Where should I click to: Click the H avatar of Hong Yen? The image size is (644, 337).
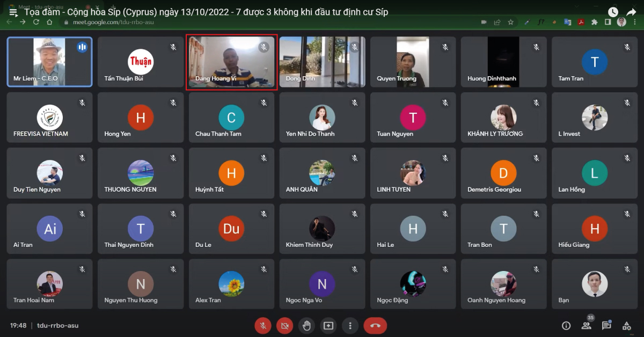(141, 118)
